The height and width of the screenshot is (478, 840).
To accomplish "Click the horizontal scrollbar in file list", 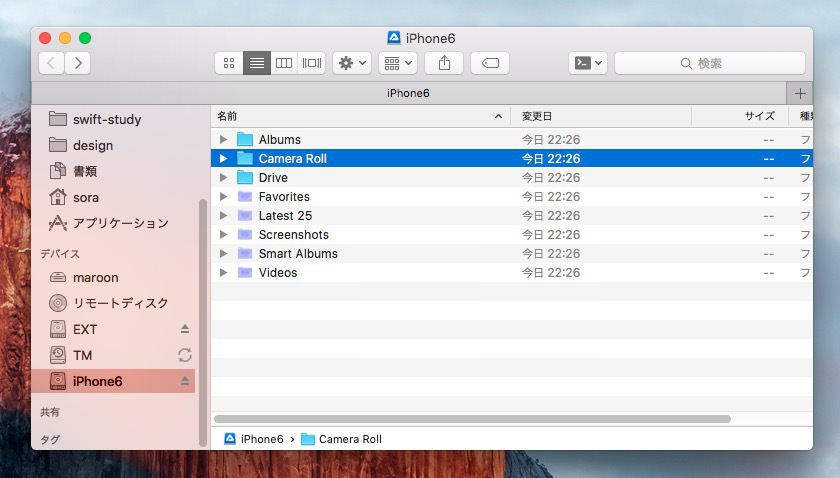I will (x=472, y=419).
